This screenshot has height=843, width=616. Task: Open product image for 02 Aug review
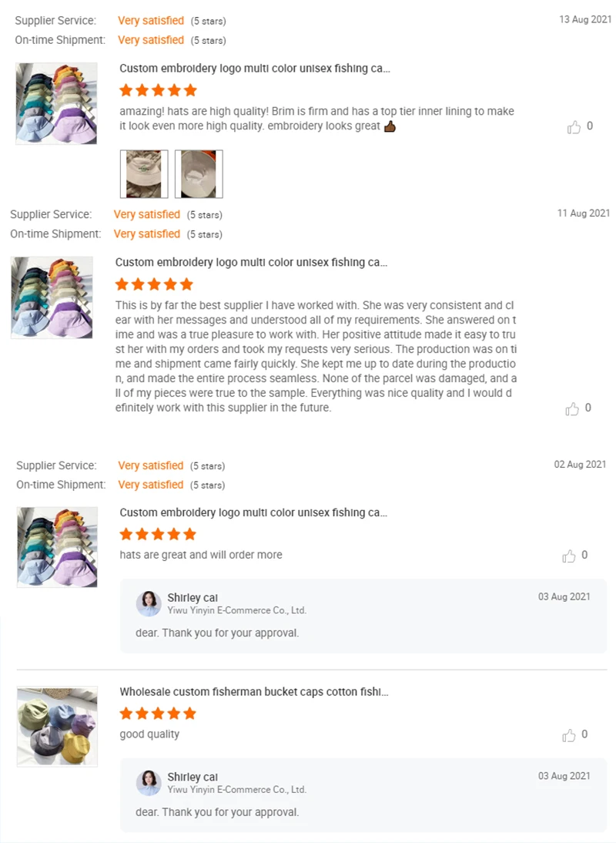coord(57,547)
